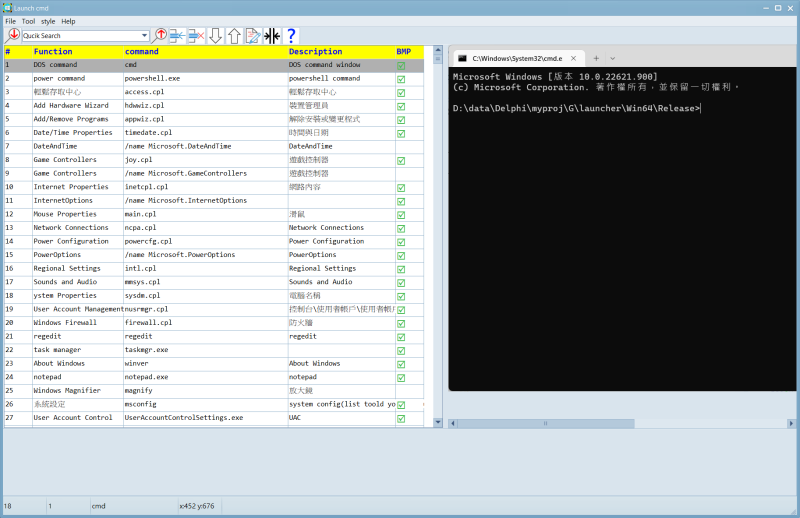Toggle BMP checkbox for Internet Properties row
800x518 pixels.
tap(401, 187)
